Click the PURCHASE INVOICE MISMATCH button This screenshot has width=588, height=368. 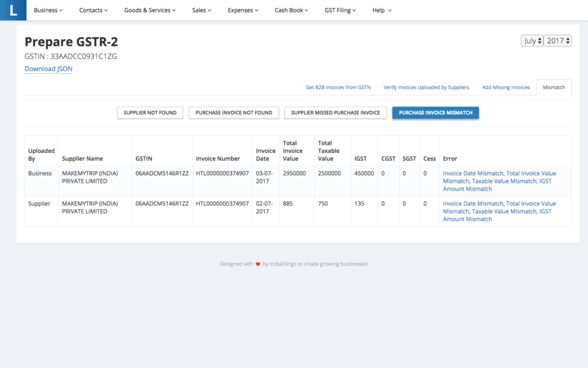click(435, 113)
